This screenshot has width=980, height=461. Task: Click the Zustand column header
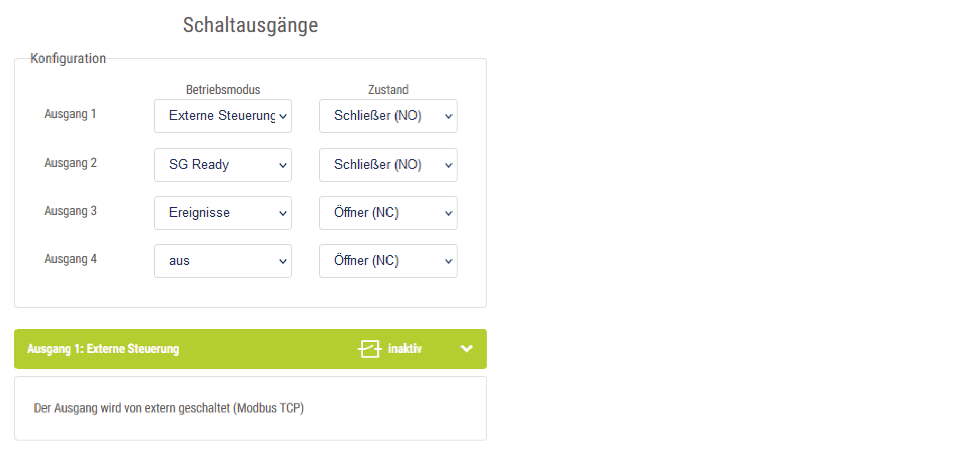click(x=388, y=90)
